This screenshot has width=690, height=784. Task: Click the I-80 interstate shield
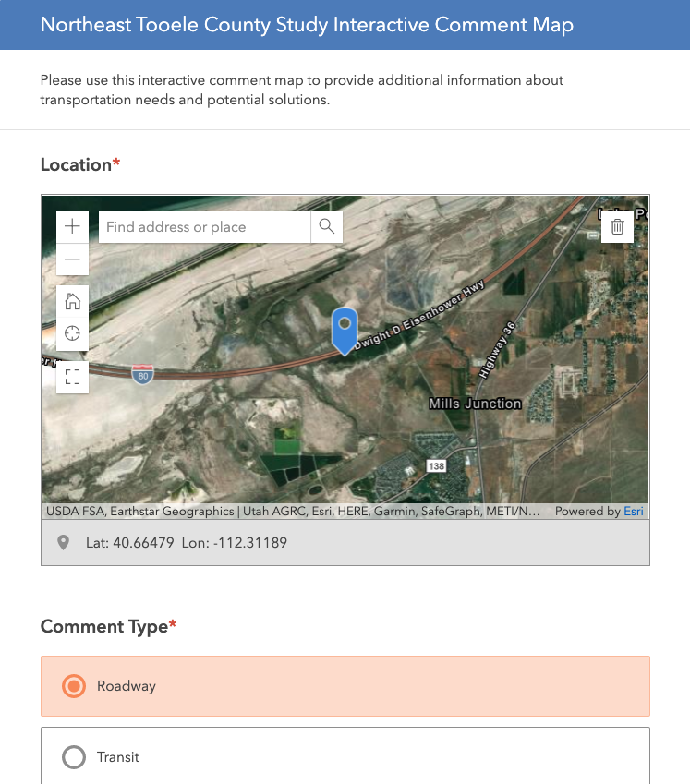(142, 375)
